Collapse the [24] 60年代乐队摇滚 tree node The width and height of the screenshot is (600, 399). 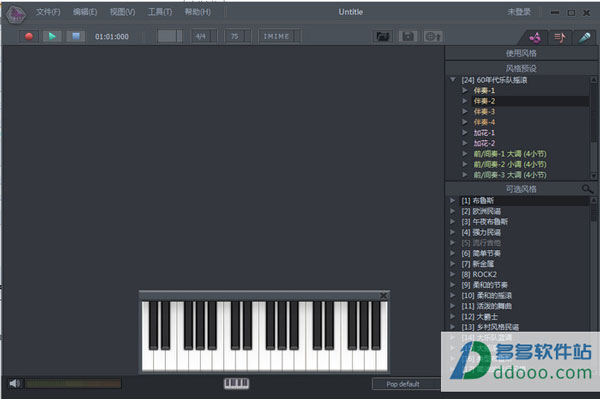(453, 80)
